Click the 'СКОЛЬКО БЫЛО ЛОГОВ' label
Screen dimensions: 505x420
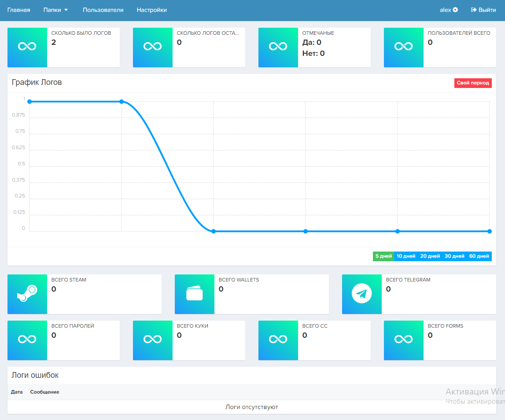pos(81,33)
